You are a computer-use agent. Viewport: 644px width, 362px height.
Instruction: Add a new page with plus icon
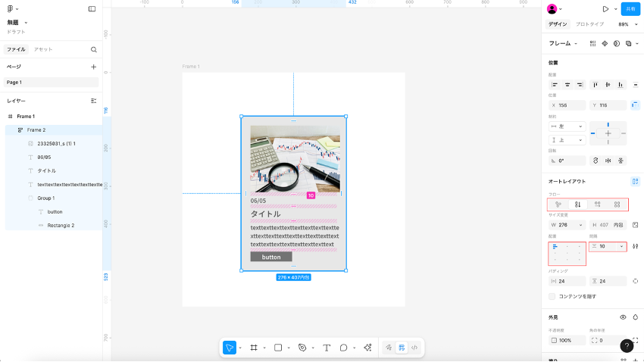[94, 67]
